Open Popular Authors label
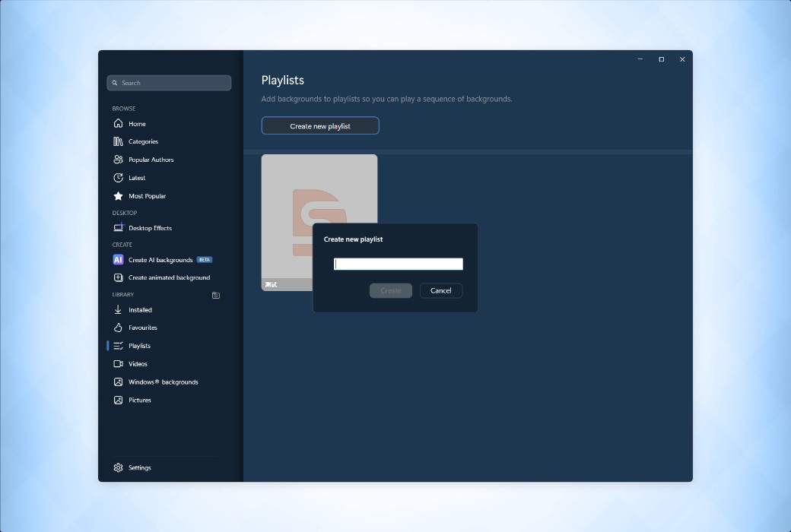Viewport: 791px width, 532px height. [151, 160]
